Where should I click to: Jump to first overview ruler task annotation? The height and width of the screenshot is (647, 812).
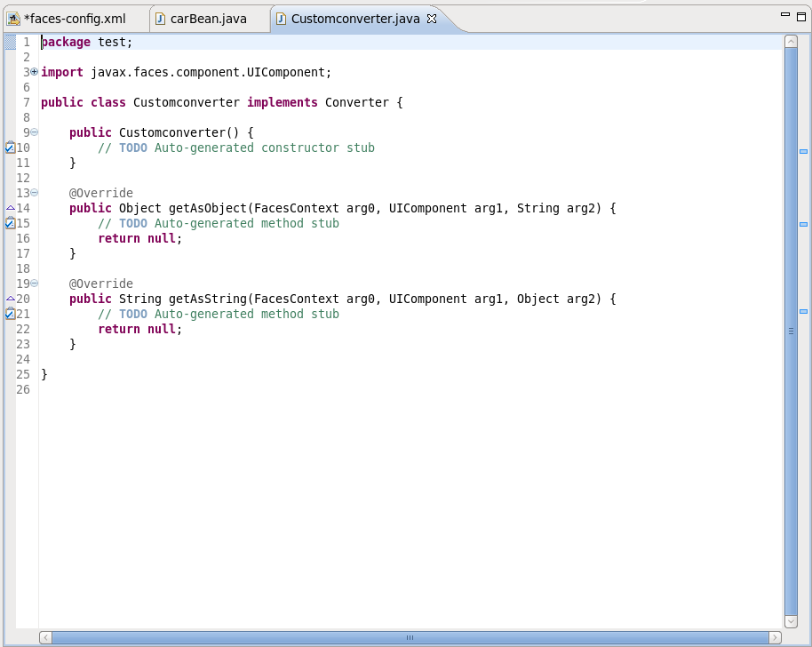click(x=803, y=151)
